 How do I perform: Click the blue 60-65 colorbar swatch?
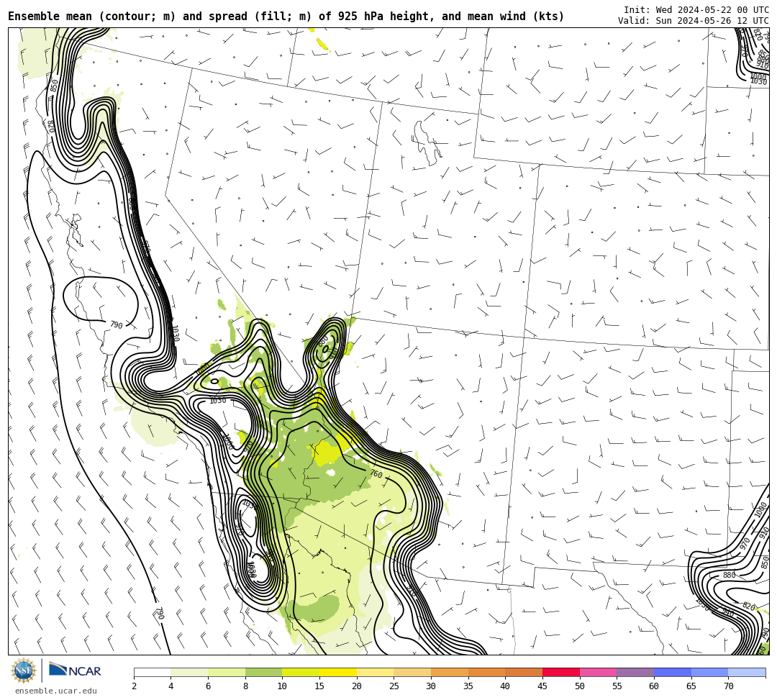coord(673,672)
